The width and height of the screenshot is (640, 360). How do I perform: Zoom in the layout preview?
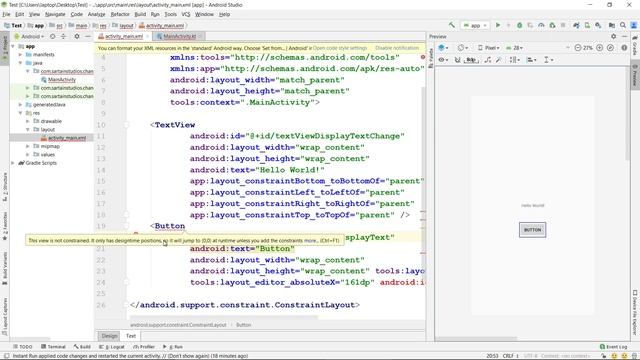(x=600, y=48)
